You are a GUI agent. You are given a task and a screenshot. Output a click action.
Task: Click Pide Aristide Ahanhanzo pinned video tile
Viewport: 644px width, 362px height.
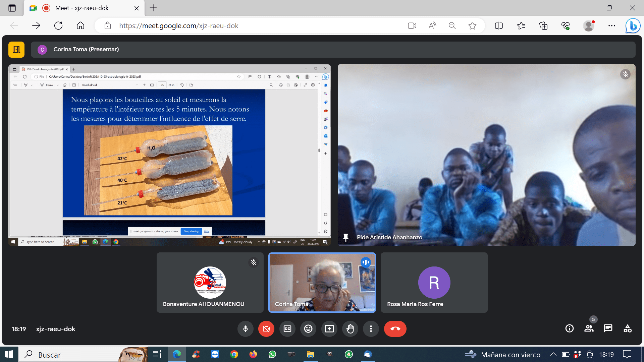pyautogui.click(x=486, y=155)
